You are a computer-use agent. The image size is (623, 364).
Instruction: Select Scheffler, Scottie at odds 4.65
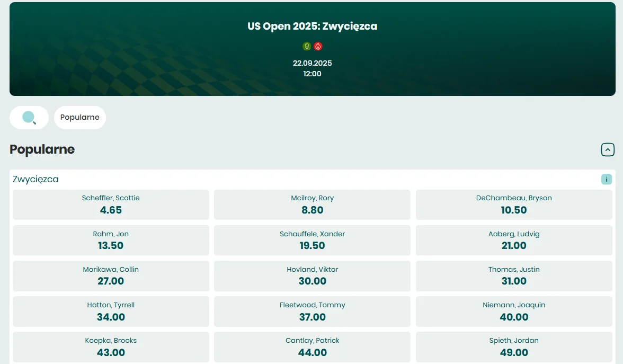click(x=111, y=205)
